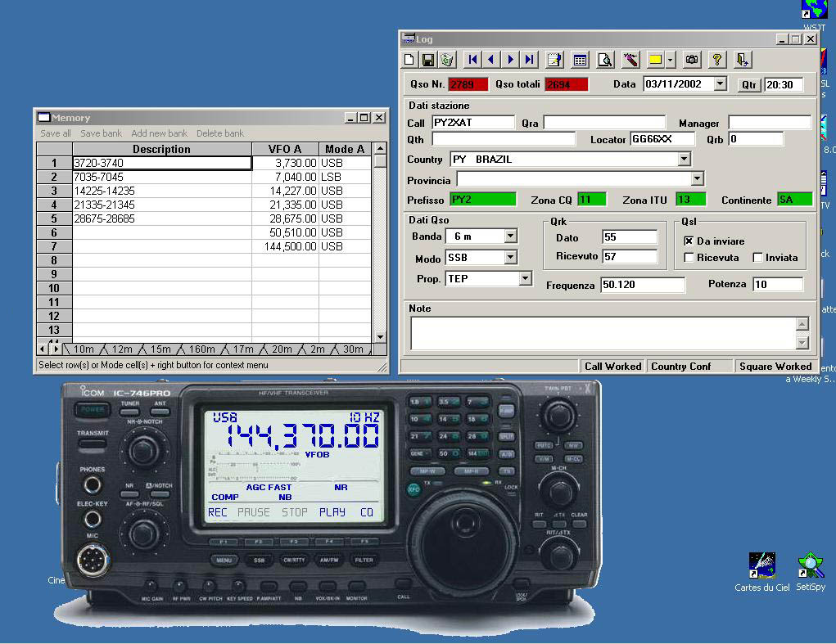Open the Country dropdown list
Screen dimensions: 836x644
coord(685,160)
